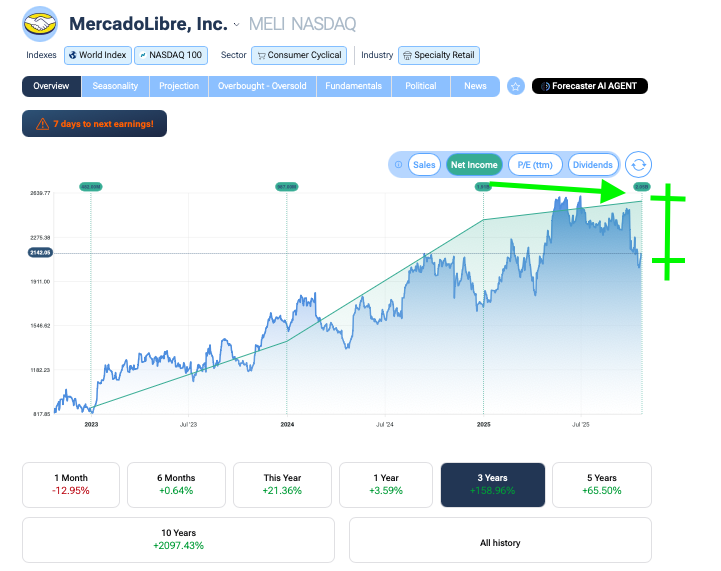This screenshot has width=721, height=571.
Task: Click the earnings warning triangle icon
Action: point(42,124)
